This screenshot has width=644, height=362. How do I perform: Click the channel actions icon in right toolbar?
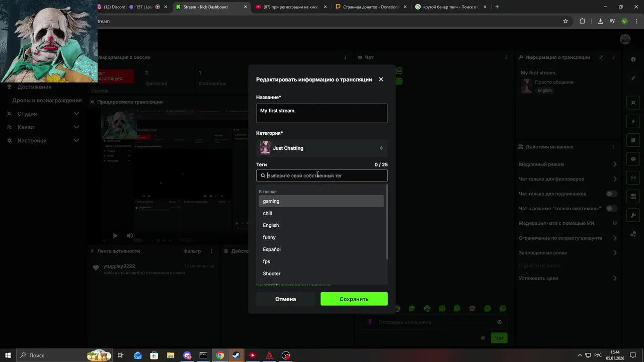(633, 197)
